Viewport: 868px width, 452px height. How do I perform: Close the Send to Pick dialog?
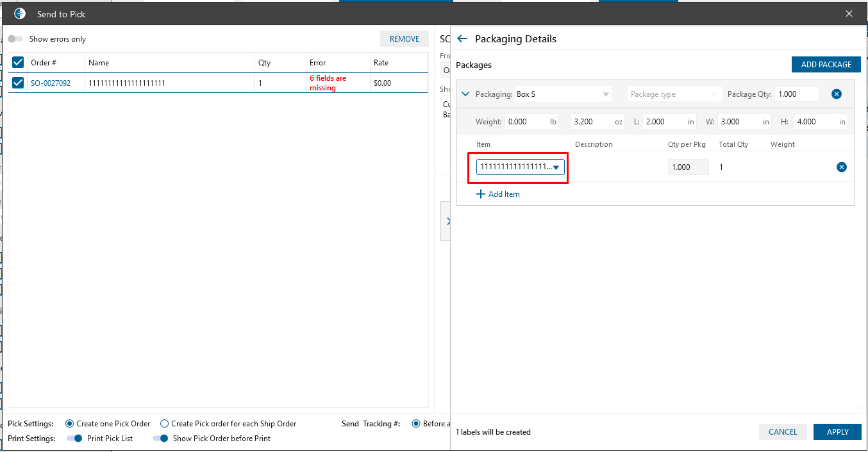coord(849,13)
